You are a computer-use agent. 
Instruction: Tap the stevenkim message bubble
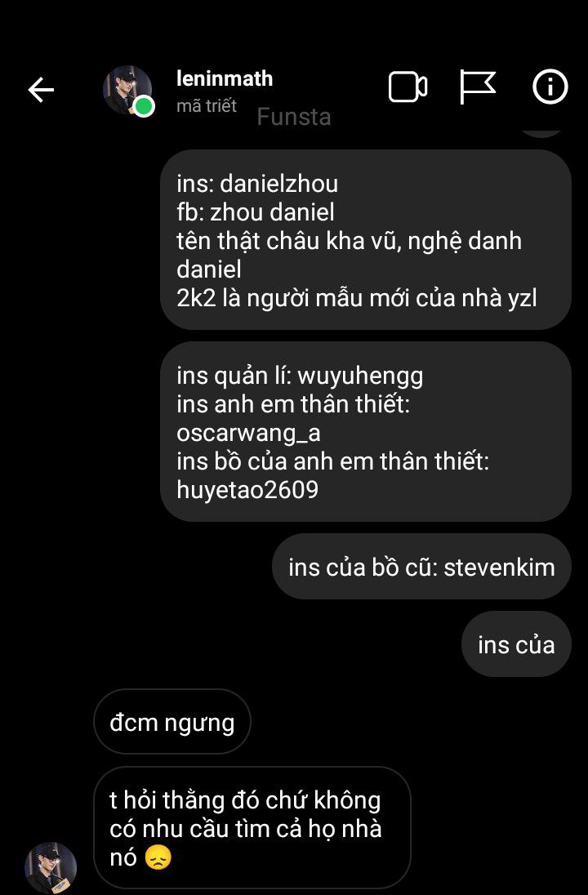pyautogui.click(x=421, y=567)
